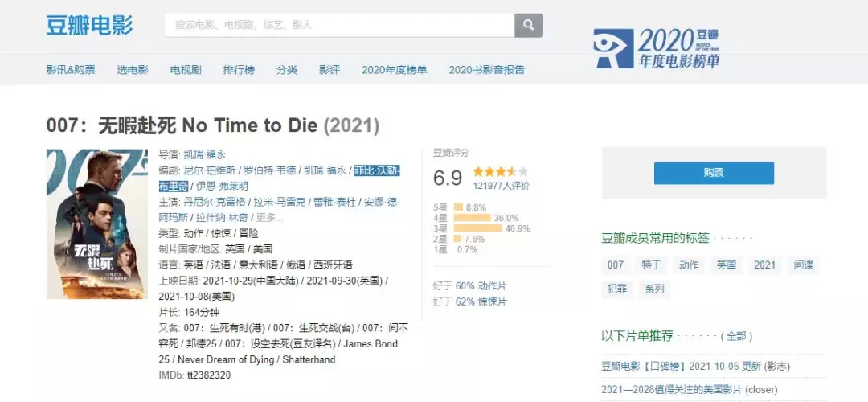Open writer 尼尔·珀维斯 link

click(x=209, y=170)
